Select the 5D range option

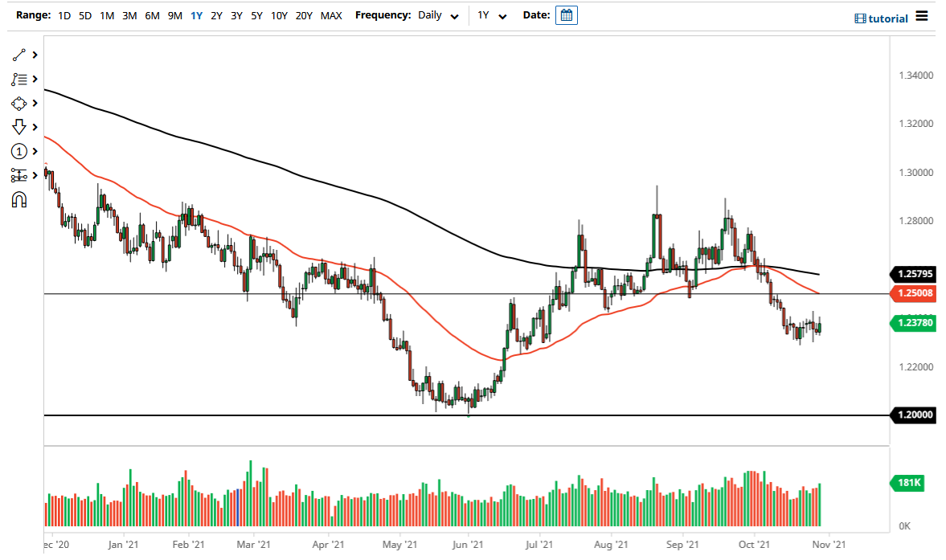[x=84, y=15]
